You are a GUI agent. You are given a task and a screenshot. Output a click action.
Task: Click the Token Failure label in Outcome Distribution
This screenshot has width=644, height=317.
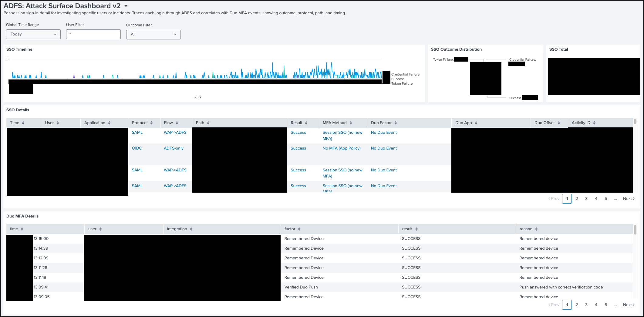[x=443, y=59]
